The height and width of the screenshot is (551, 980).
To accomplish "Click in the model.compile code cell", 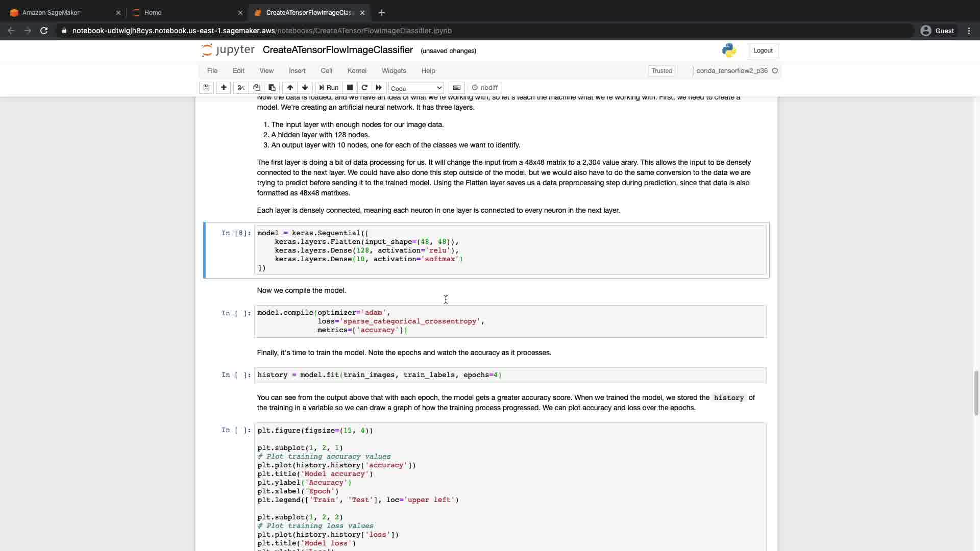I will [x=510, y=321].
